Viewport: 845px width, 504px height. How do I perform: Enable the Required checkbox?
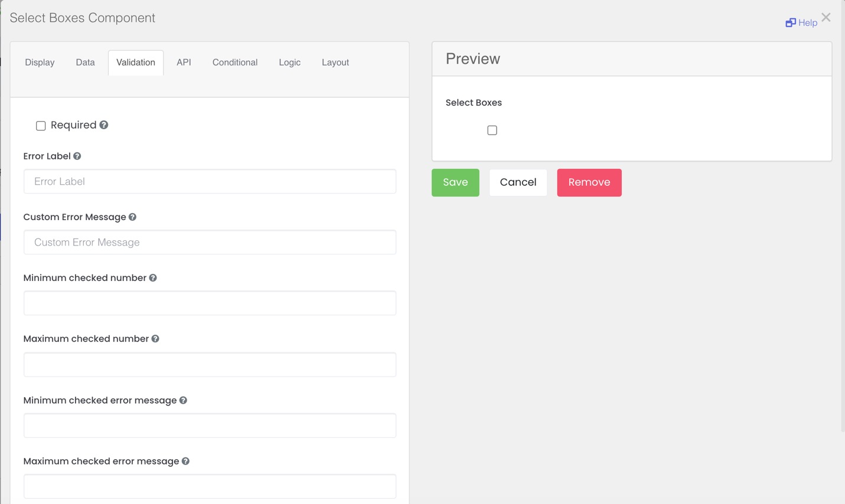click(41, 126)
